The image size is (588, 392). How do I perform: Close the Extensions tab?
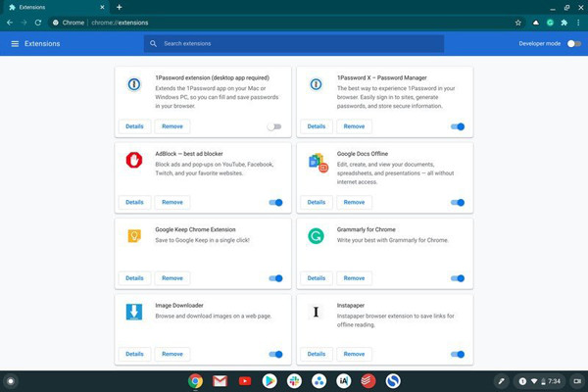point(102,7)
